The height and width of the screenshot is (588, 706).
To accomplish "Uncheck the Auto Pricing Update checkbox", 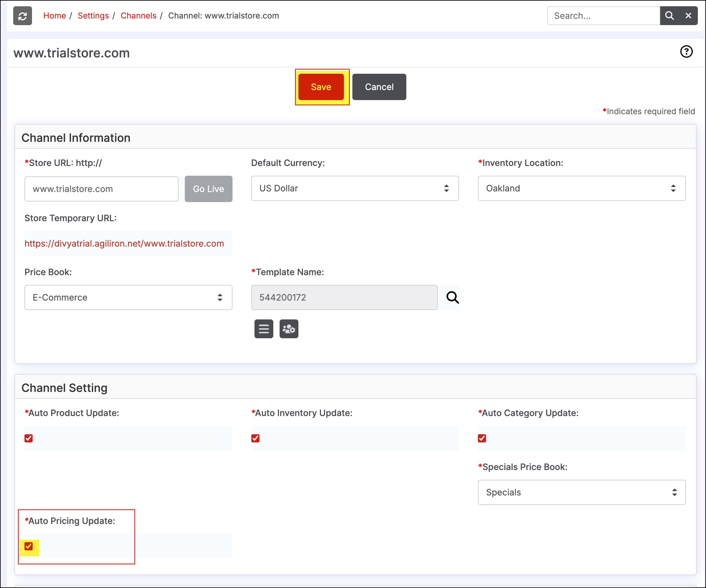I will tap(29, 546).
